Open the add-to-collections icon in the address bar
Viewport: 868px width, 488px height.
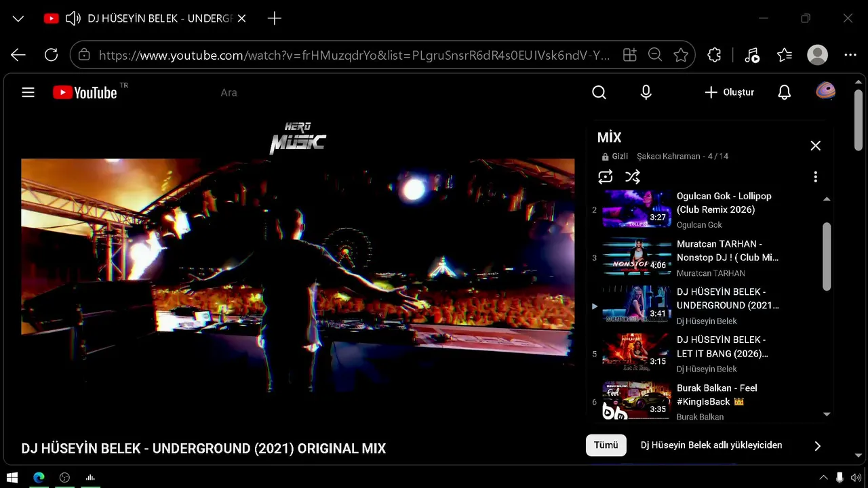[x=630, y=55]
